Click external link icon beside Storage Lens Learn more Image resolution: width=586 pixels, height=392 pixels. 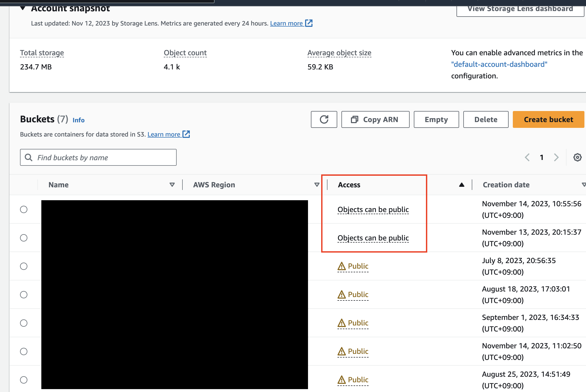pyautogui.click(x=309, y=23)
